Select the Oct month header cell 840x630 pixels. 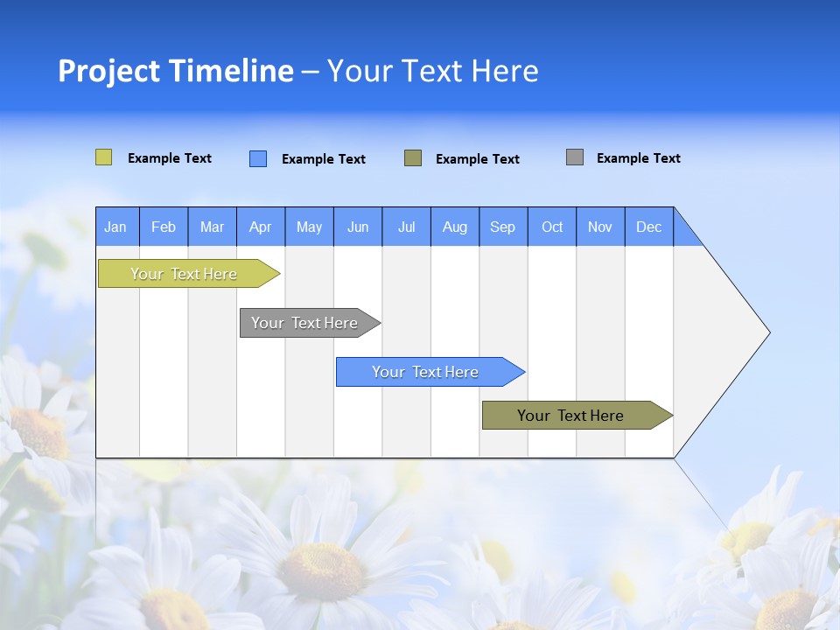[x=552, y=227]
